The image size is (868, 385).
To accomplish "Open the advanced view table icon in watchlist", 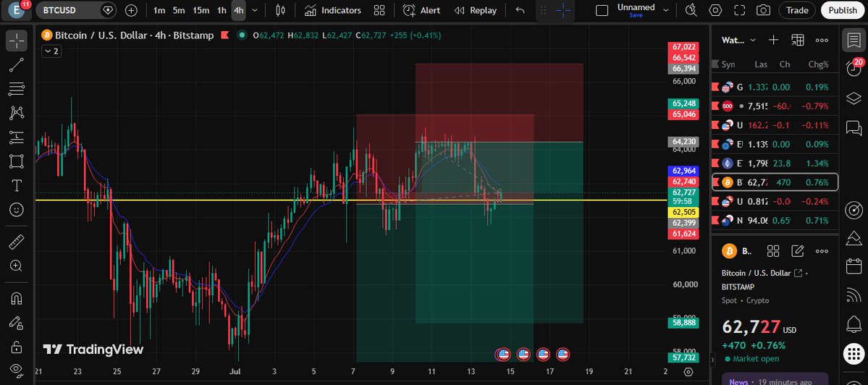I will tap(798, 40).
